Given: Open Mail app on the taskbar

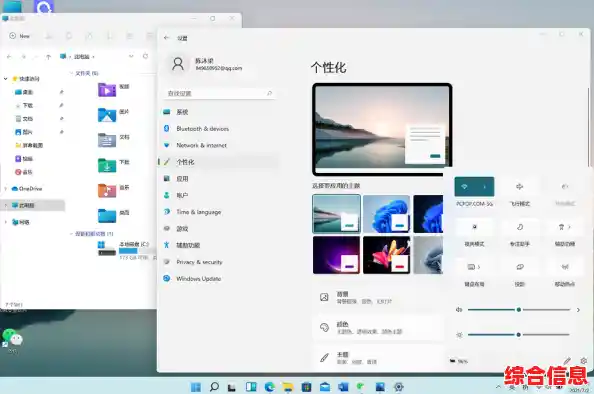Looking at the screenshot, I should [325, 387].
